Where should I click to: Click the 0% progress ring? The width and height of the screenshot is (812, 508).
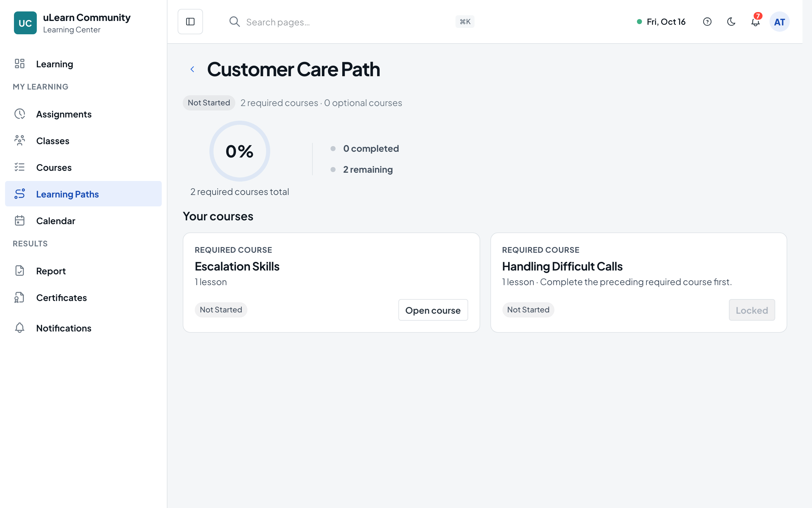239,151
